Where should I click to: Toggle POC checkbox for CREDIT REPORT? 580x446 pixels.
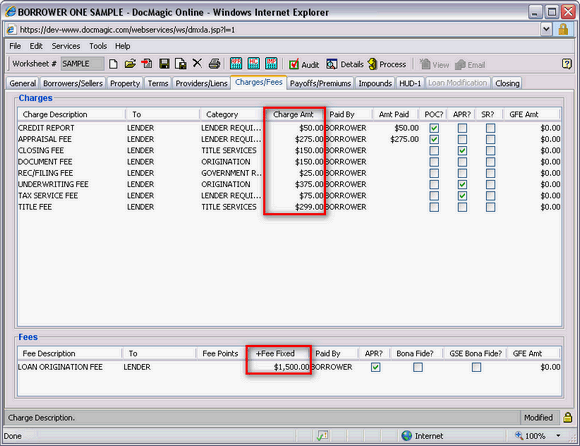(x=434, y=128)
